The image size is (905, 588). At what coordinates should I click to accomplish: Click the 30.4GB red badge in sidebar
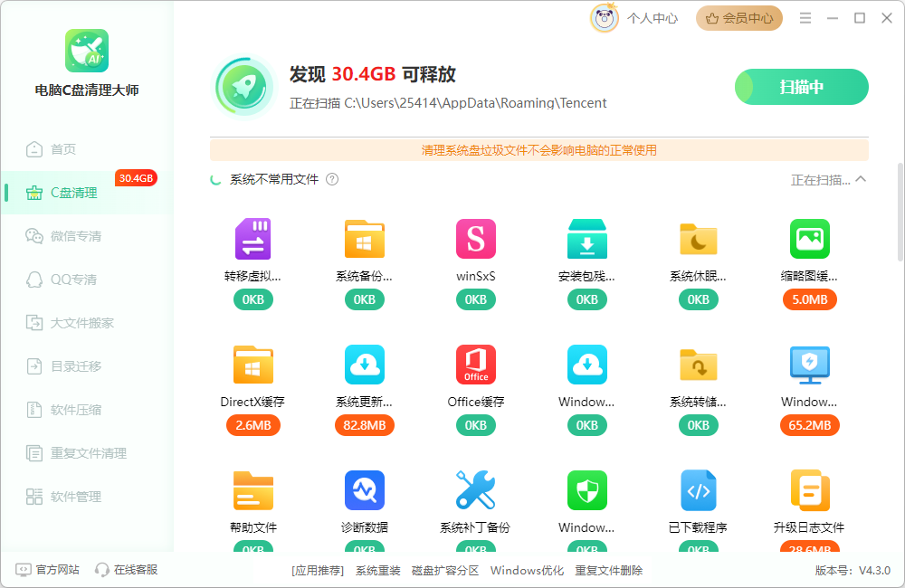(x=137, y=178)
